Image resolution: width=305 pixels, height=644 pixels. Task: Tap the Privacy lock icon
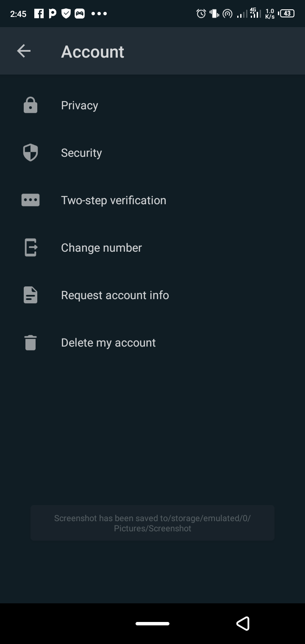tap(30, 105)
